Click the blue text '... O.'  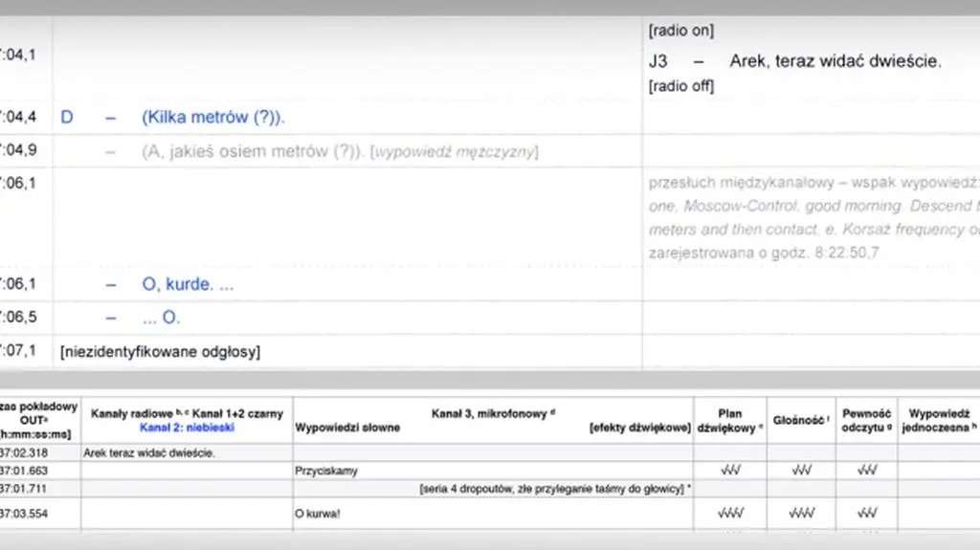point(161,318)
